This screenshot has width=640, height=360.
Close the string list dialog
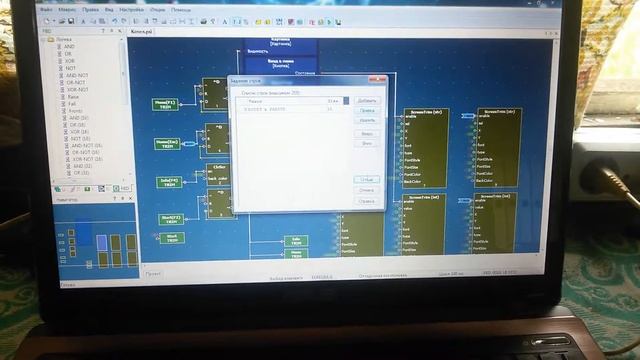(x=377, y=79)
